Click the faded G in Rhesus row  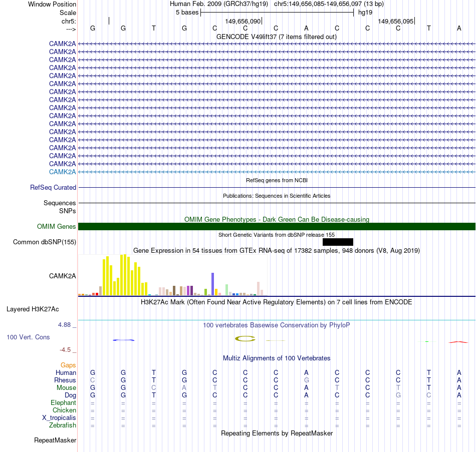(x=306, y=380)
